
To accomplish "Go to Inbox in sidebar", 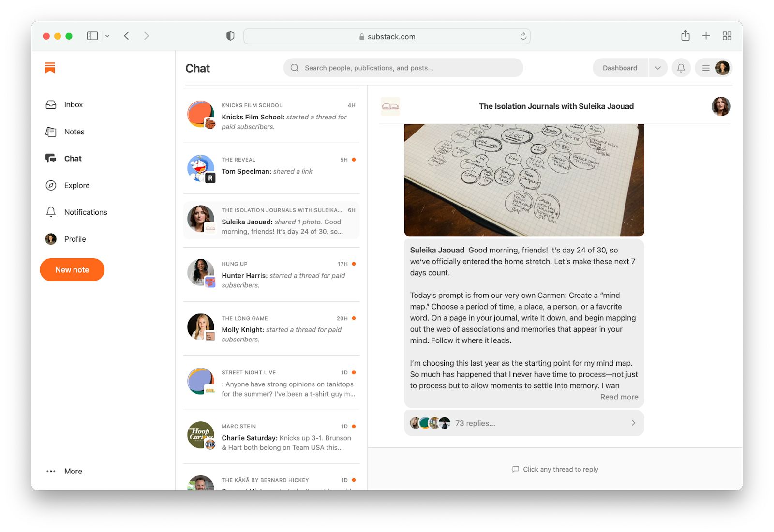I will pos(73,105).
